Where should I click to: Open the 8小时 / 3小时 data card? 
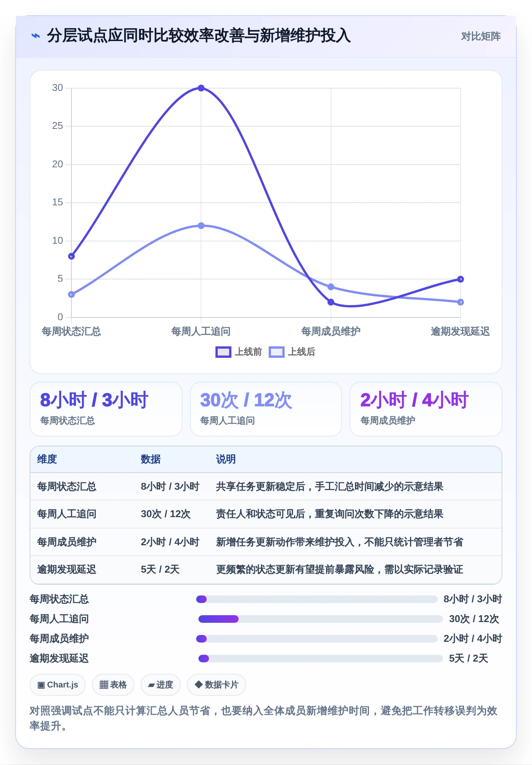(x=106, y=409)
